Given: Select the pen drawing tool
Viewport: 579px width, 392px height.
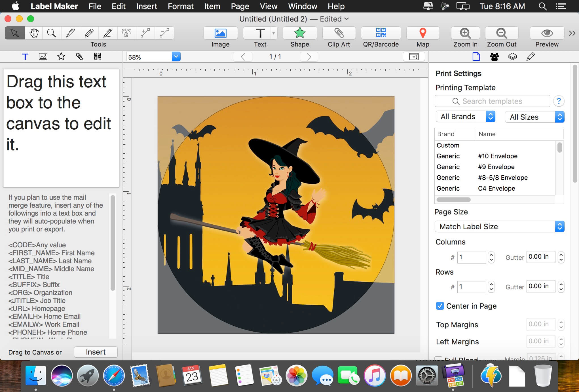Looking at the screenshot, I should (70, 33).
